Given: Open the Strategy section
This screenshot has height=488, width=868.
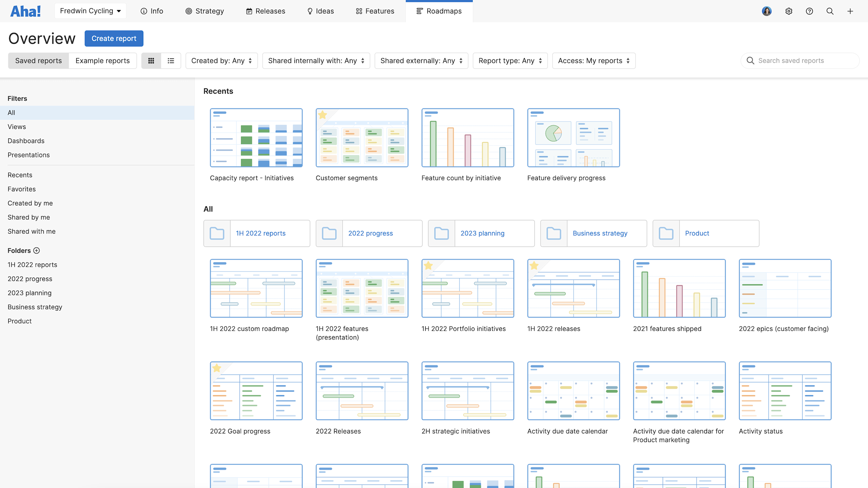Looking at the screenshot, I should [205, 11].
